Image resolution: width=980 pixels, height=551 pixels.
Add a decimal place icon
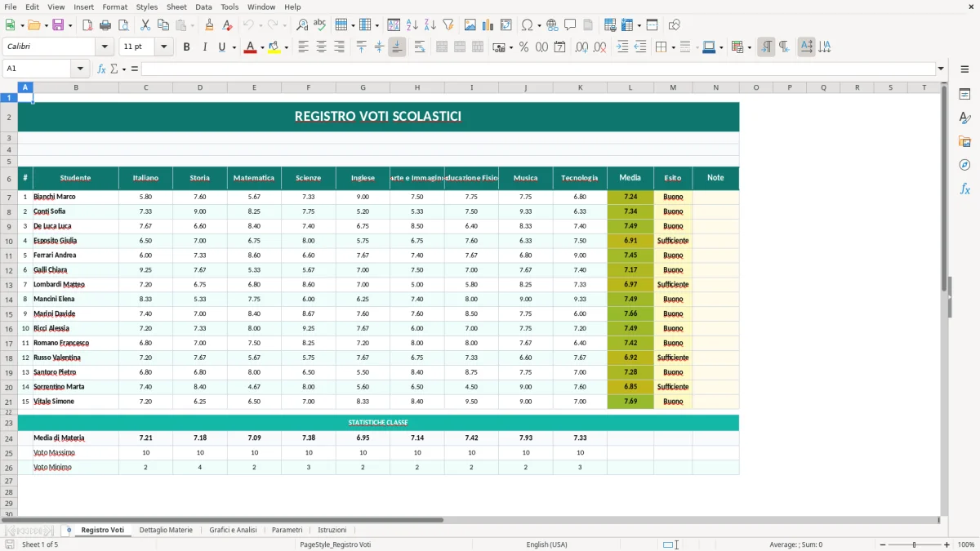[x=581, y=47]
